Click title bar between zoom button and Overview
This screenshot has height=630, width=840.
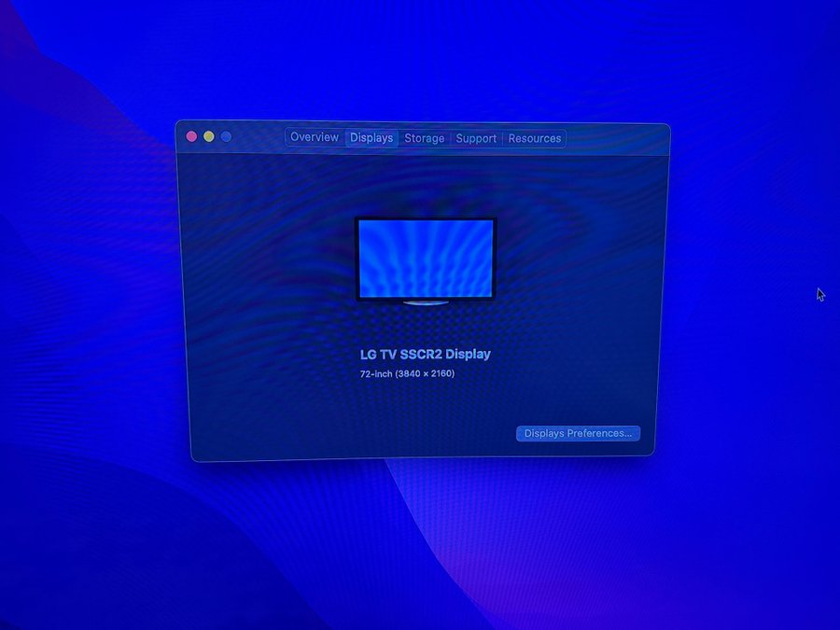258,137
